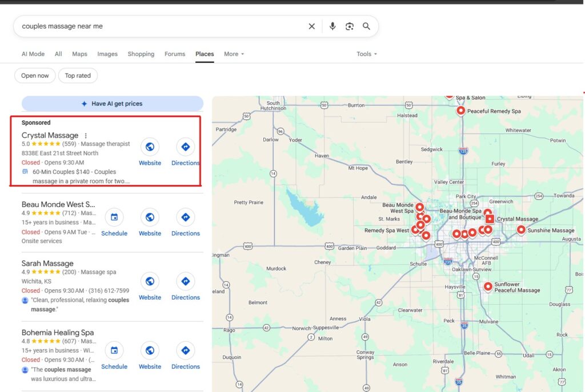Click the Have AI get prices button
The height and width of the screenshot is (392, 585).
(x=113, y=104)
